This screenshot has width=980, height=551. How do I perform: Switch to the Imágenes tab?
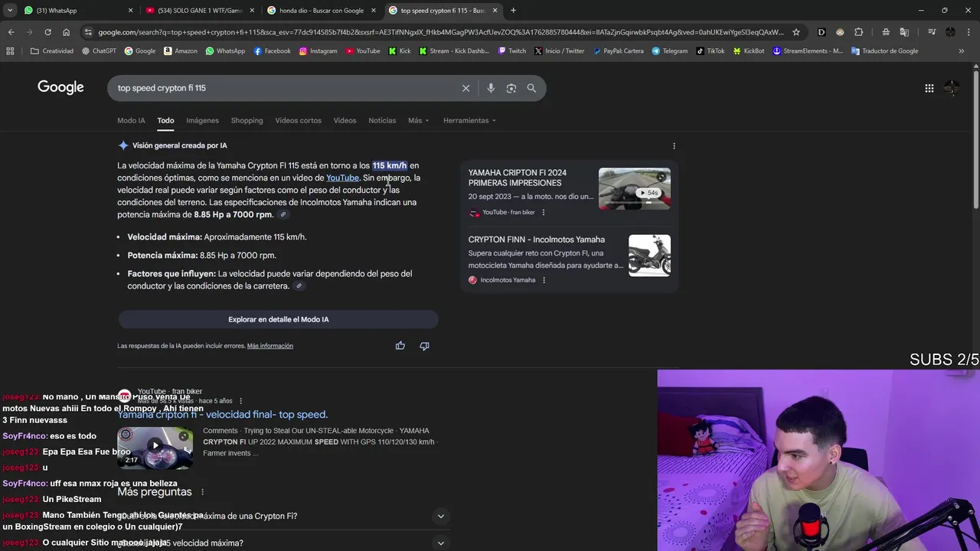pos(202,120)
